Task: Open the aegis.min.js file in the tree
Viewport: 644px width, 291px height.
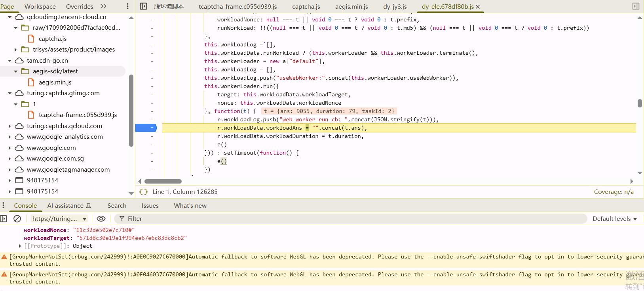Action: click(55, 82)
